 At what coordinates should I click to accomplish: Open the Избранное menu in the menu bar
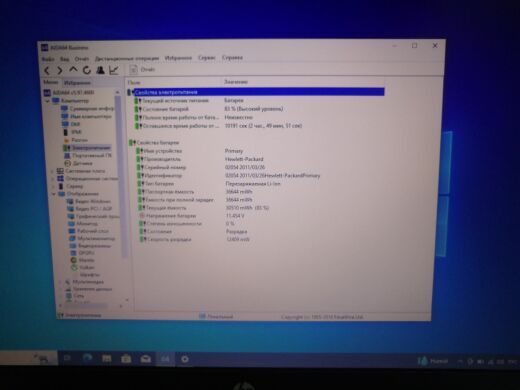(178, 58)
